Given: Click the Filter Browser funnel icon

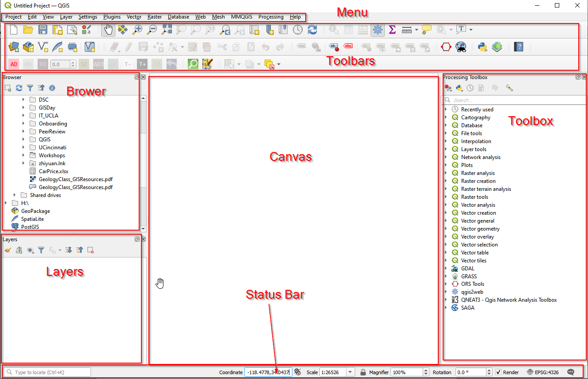Looking at the screenshot, I should (x=30, y=88).
